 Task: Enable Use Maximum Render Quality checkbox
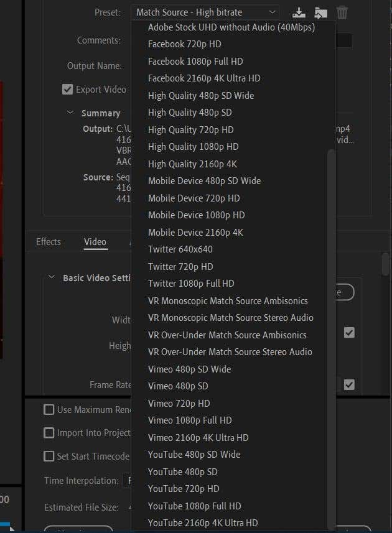(x=49, y=410)
